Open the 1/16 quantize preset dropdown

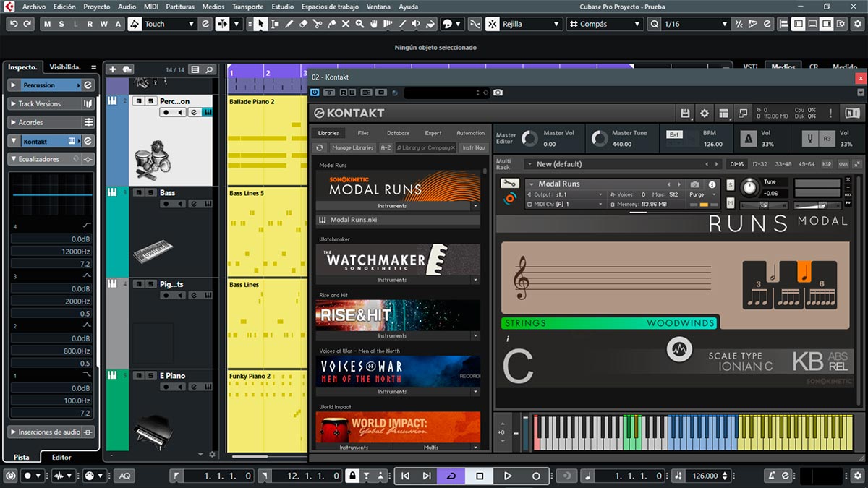[x=694, y=24]
